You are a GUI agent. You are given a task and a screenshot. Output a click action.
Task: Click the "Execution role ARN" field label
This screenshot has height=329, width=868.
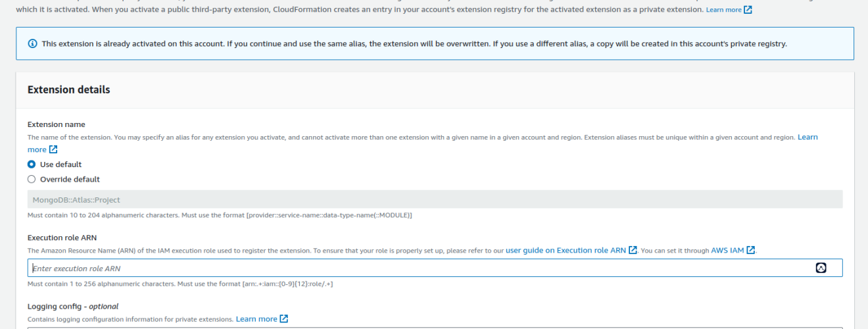point(62,238)
